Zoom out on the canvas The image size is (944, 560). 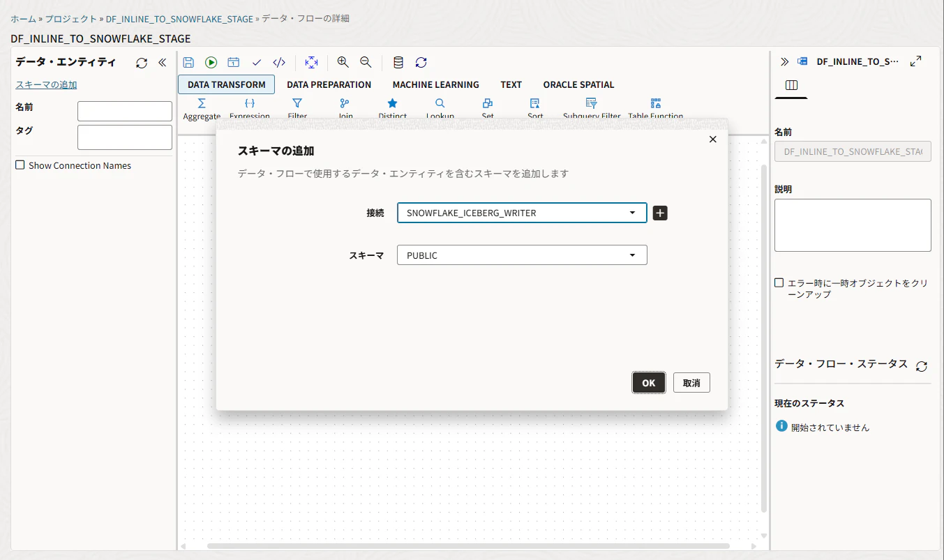pyautogui.click(x=366, y=62)
